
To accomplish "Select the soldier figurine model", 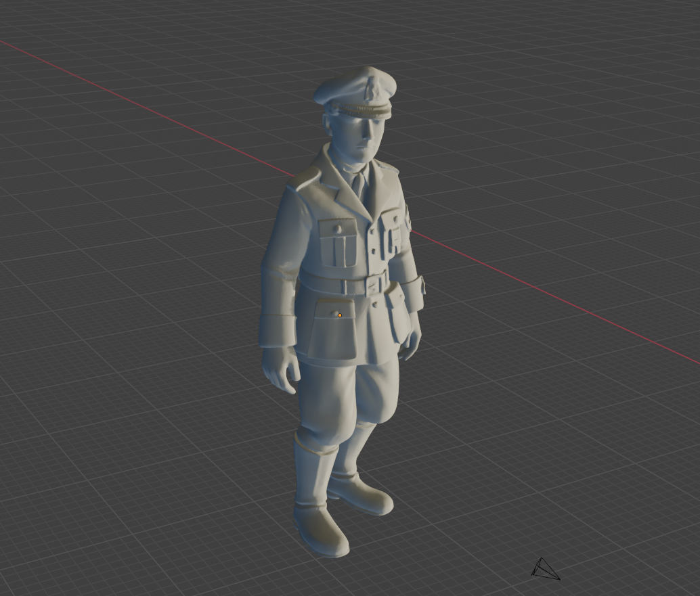I will click(352, 271).
